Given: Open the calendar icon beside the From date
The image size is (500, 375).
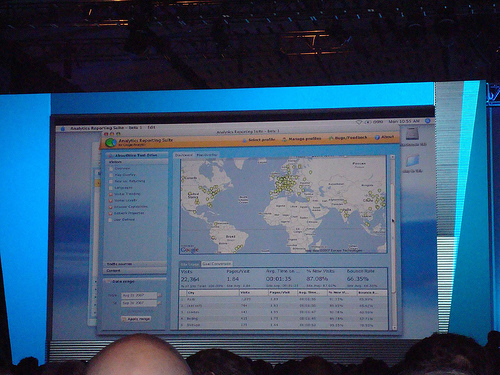Looking at the screenshot, I should point(160,295).
